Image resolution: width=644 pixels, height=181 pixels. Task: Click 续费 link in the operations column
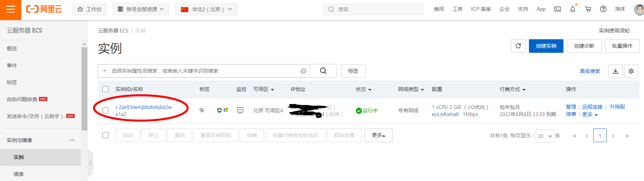coord(571,114)
